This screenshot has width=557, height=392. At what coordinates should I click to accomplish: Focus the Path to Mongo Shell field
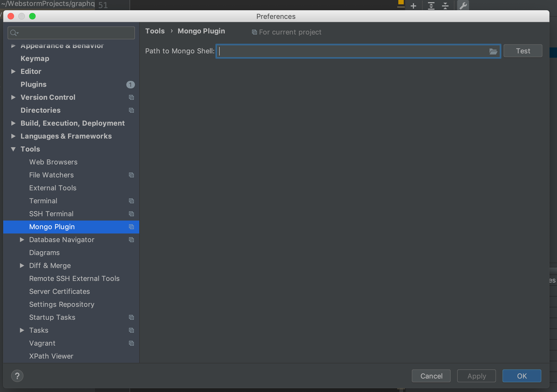(351, 51)
